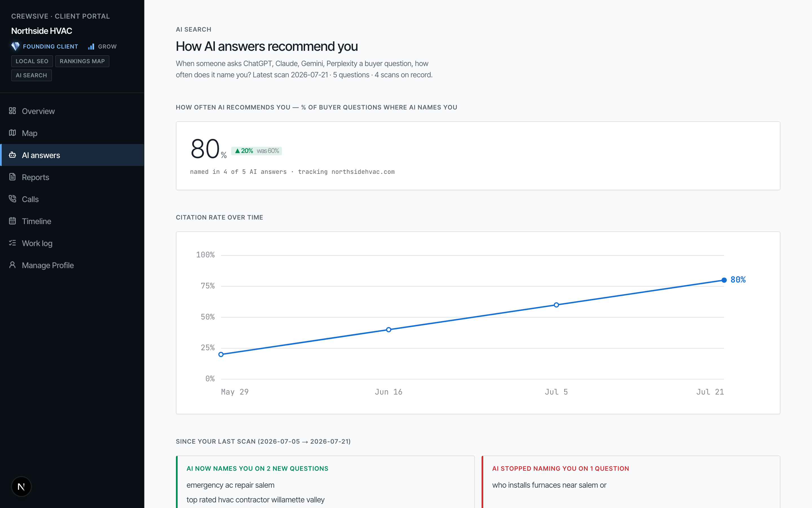Click the Overview grid icon

click(x=12, y=111)
